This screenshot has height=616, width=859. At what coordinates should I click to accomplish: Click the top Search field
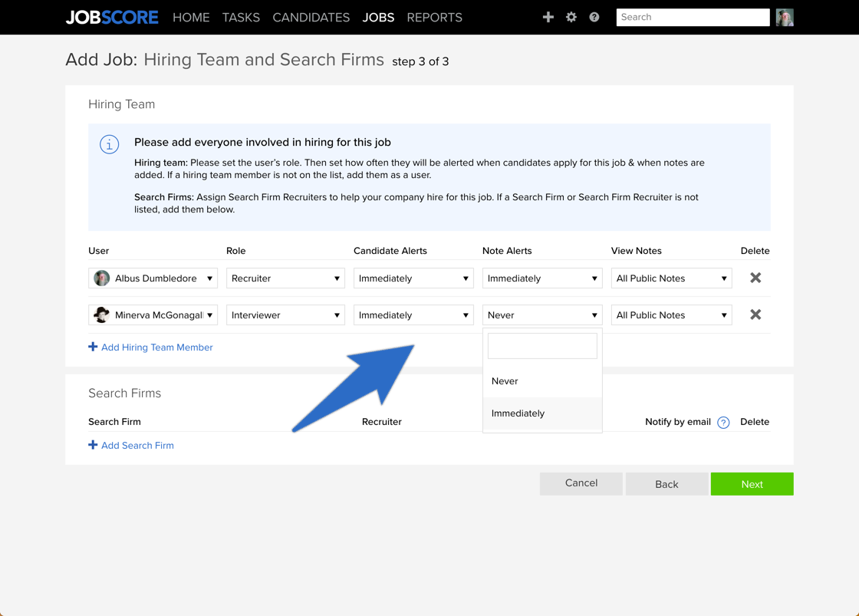[693, 17]
